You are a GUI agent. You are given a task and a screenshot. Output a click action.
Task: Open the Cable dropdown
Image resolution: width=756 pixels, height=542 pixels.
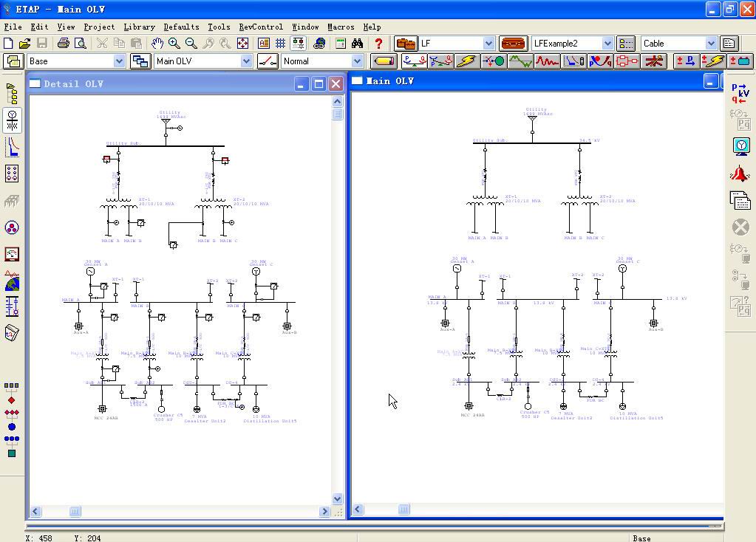tap(711, 44)
